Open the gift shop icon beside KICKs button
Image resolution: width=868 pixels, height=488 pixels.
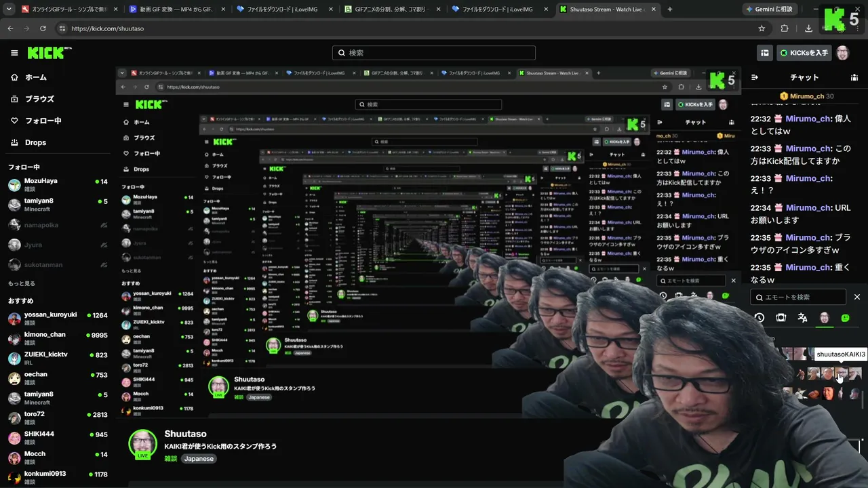point(765,53)
